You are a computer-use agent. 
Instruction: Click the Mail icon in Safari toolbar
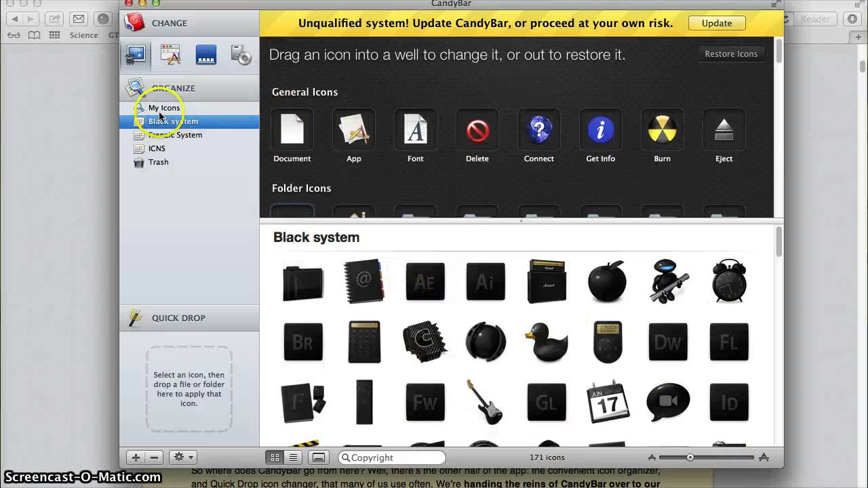[79, 19]
